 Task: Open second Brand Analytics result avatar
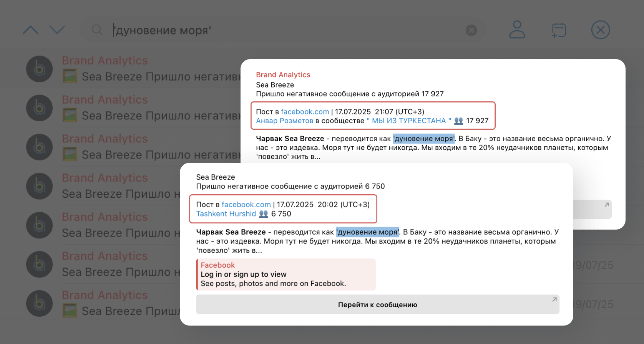pyautogui.click(x=39, y=108)
